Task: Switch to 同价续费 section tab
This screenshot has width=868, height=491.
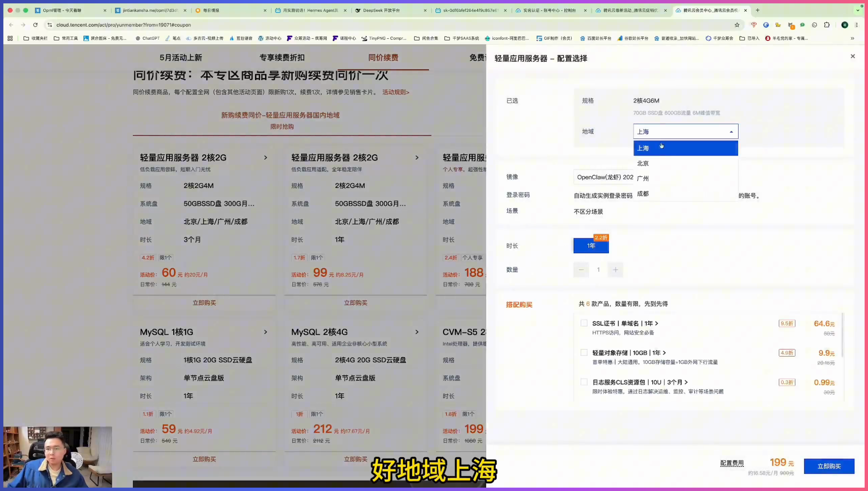Action: pos(383,58)
